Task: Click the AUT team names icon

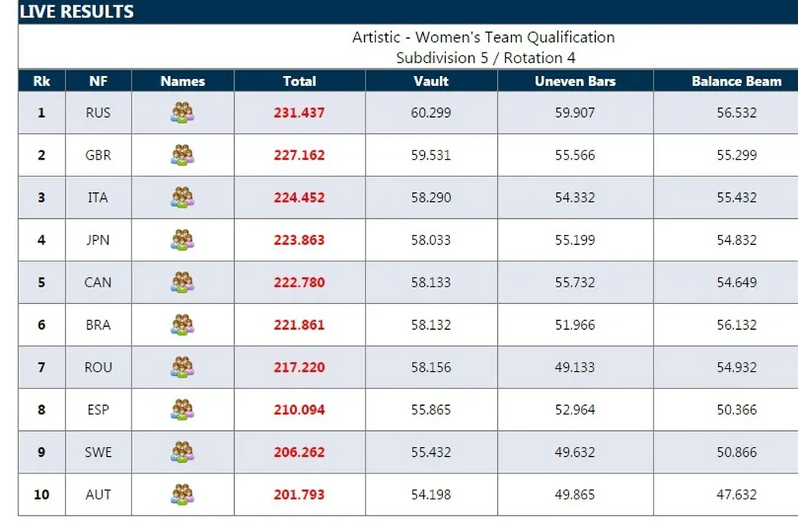Action: [x=182, y=495]
